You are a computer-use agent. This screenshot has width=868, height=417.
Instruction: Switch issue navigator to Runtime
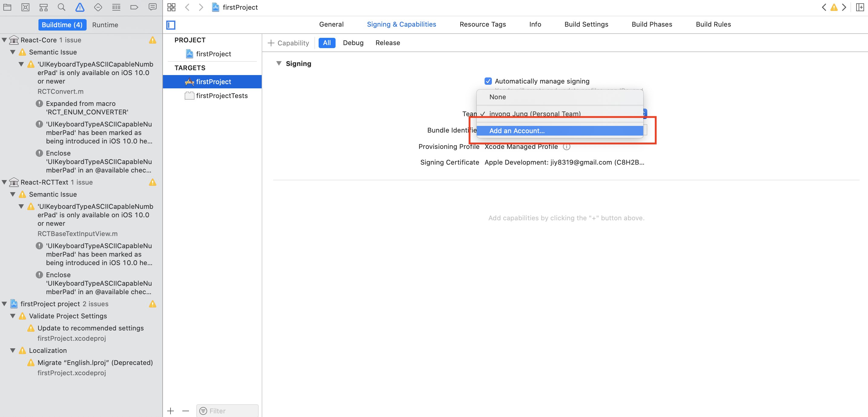tap(105, 25)
